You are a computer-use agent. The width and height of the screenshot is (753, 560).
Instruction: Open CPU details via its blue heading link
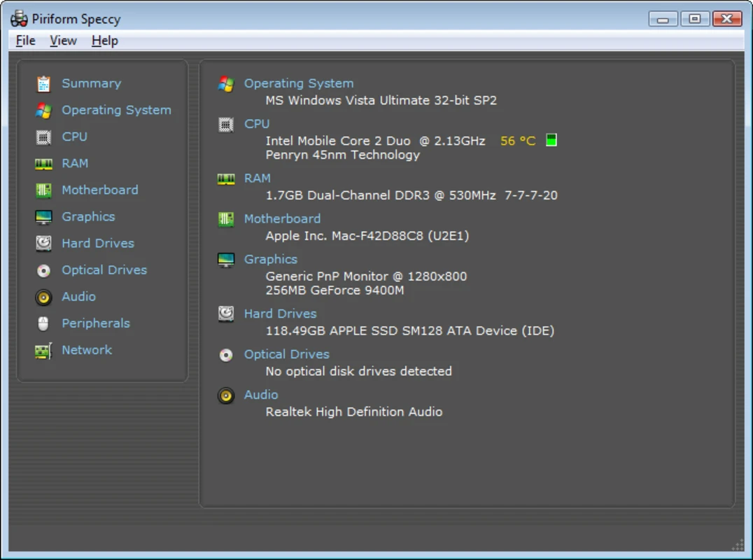tap(257, 123)
